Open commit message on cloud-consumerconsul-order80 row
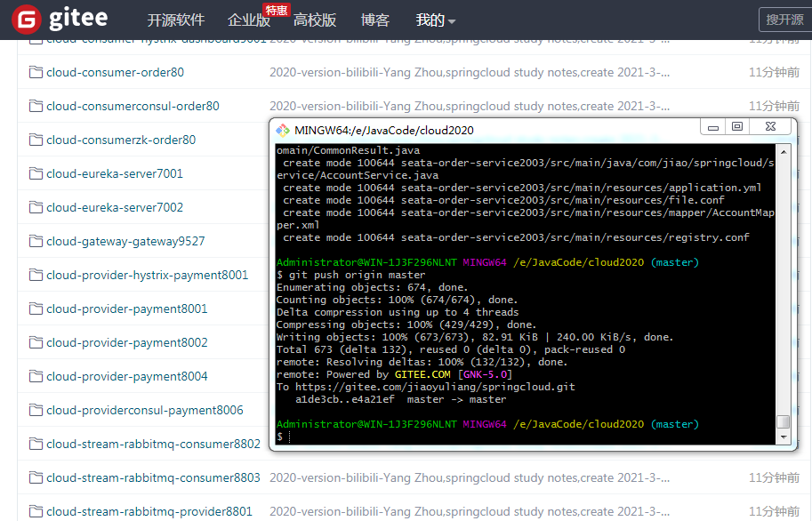 point(470,106)
